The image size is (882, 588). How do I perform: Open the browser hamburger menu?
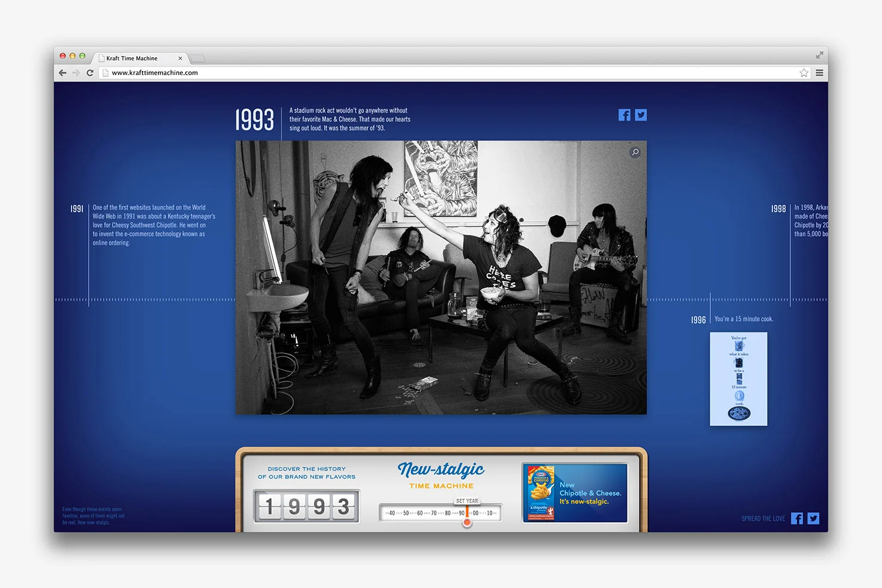pyautogui.click(x=819, y=73)
